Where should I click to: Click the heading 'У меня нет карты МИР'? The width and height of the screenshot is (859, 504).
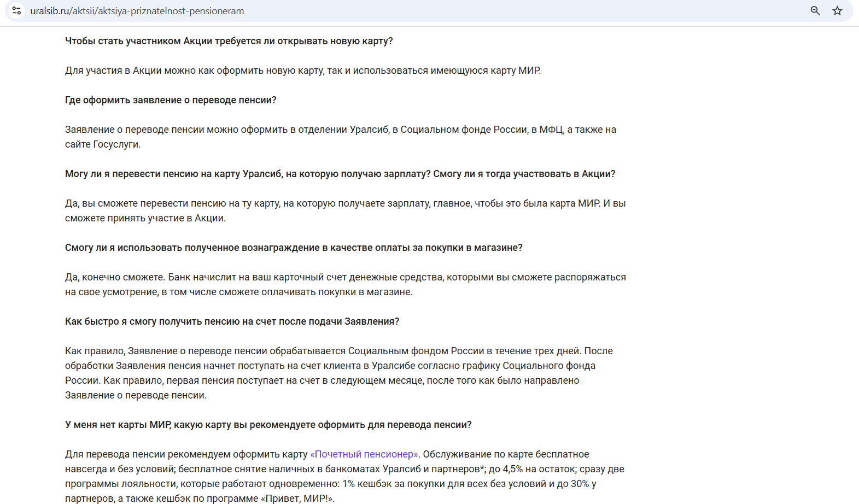coord(268,425)
